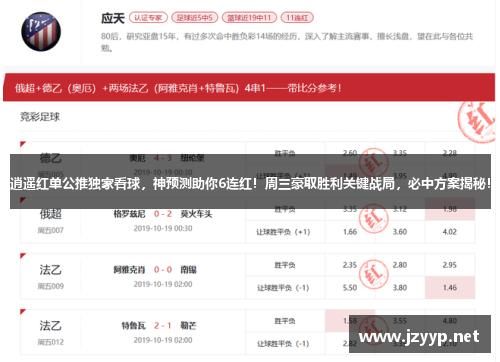Open the red title 俄超+德乙（奥厄）4串1
Viewport: 500px width, 362px height.
click(178, 88)
